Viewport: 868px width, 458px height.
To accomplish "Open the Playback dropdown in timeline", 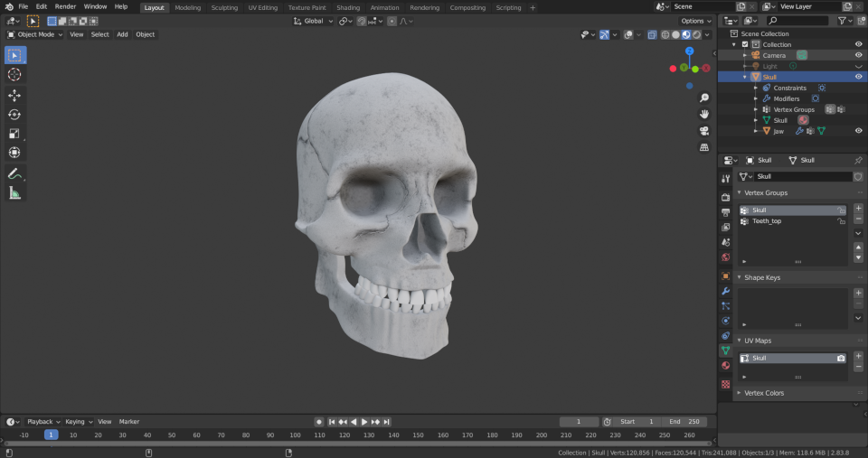I will pyautogui.click(x=43, y=422).
